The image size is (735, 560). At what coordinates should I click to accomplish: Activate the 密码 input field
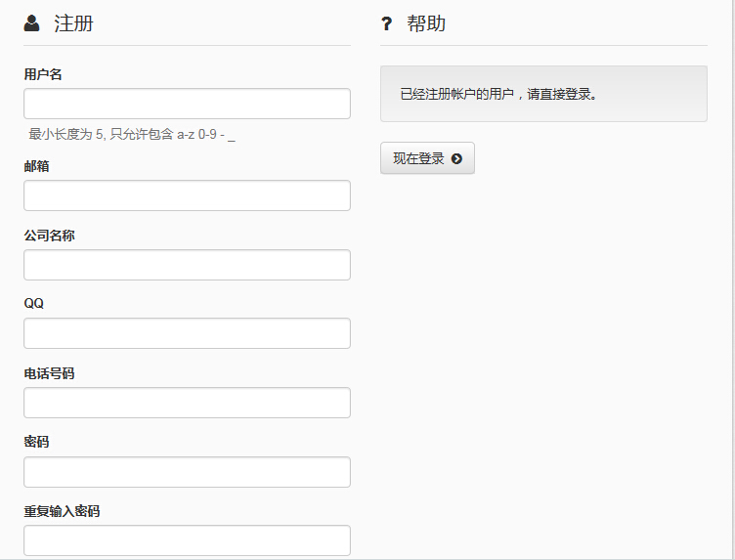pyautogui.click(x=187, y=472)
